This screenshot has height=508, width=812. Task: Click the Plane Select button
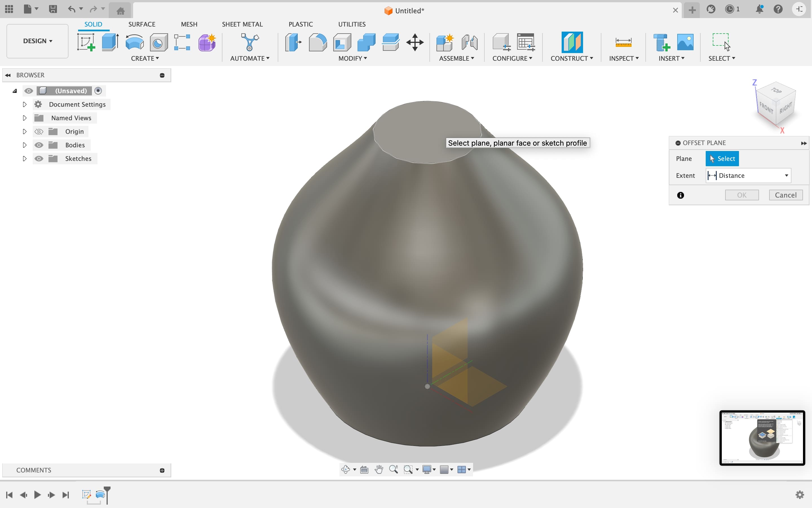pyautogui.click(x=722, y=159)
